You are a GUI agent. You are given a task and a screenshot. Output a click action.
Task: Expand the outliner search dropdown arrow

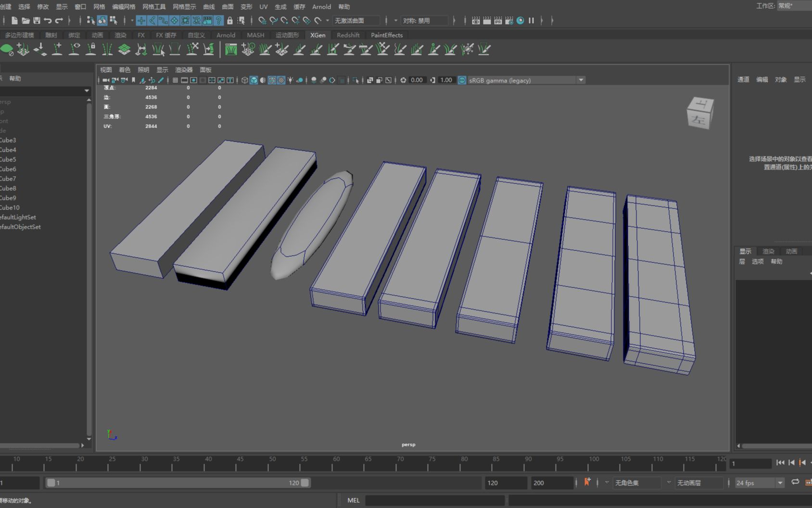[x=87, y=91]
